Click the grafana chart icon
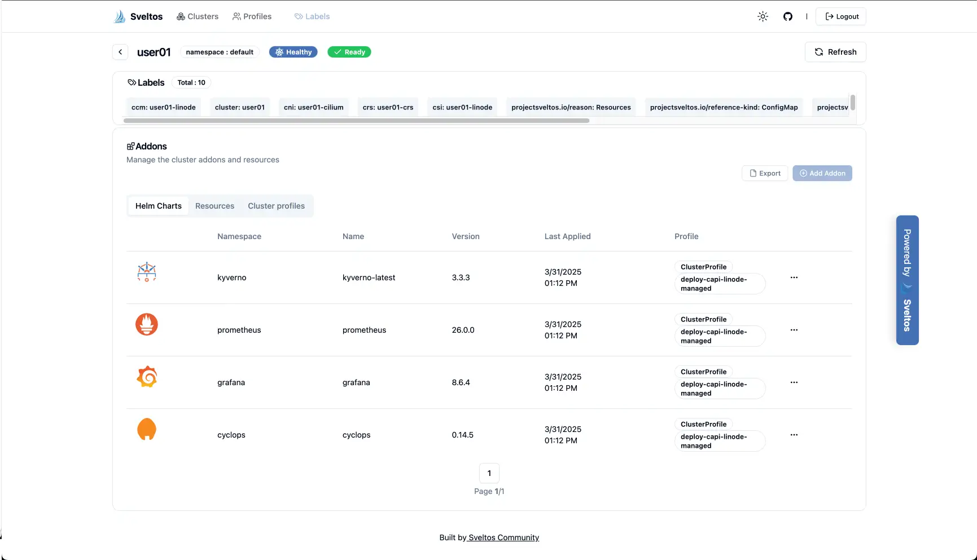Screen dimensions: 977x560 point(147,377)
